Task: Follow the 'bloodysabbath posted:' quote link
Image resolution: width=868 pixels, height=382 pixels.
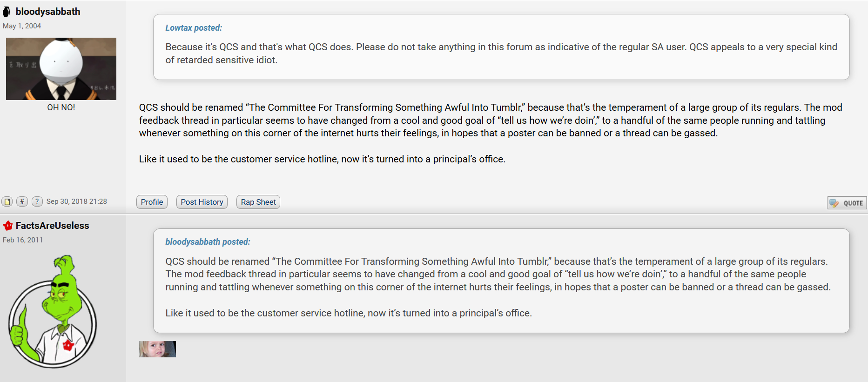Action: pos(208,242)
